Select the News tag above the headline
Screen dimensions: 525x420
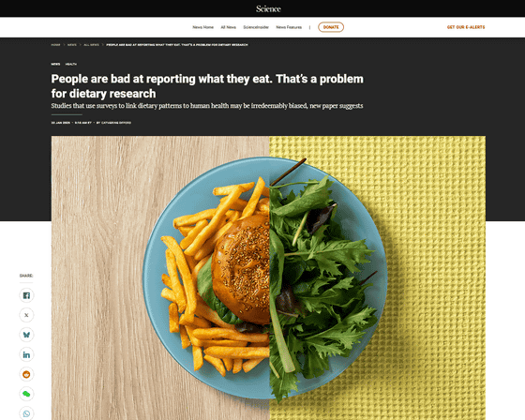pyautogui.click(x=55, y=64)
